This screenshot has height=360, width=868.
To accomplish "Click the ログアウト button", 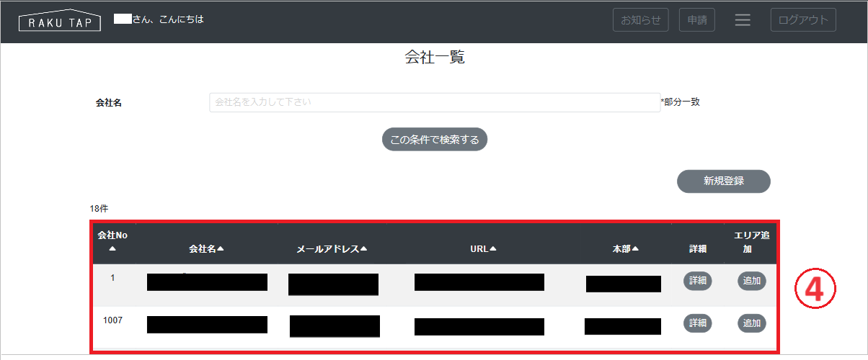I will pos(803,20).
